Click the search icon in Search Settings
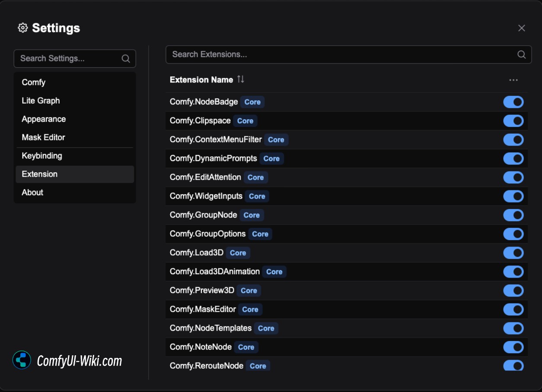This screenshot has width=542, height=392. [126, 59]
